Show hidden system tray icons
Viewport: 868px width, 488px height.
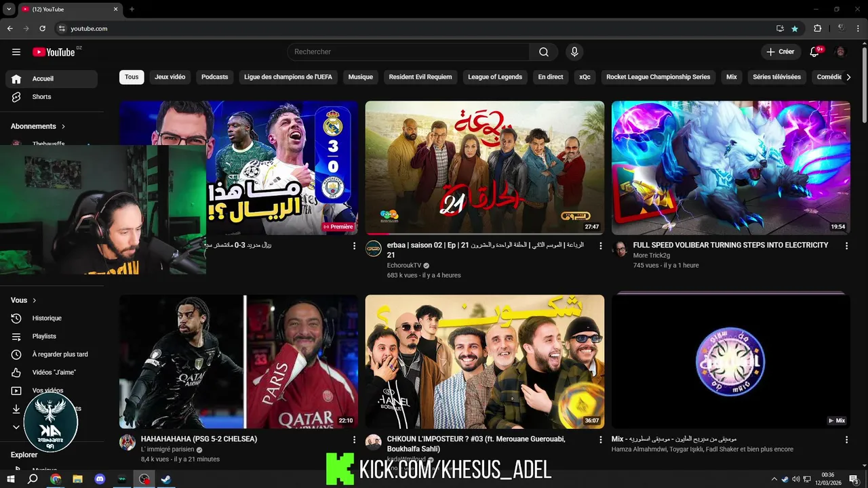774,479
